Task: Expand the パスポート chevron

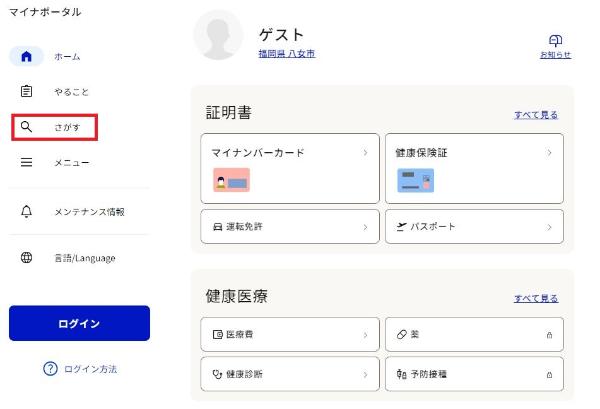Action: coord(549,227)
